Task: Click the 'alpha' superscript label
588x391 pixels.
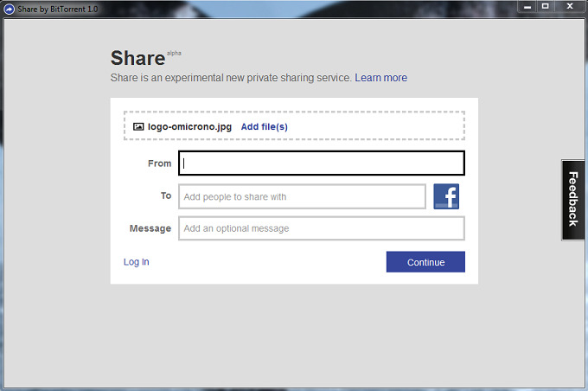Action: [x=174, y=54]
